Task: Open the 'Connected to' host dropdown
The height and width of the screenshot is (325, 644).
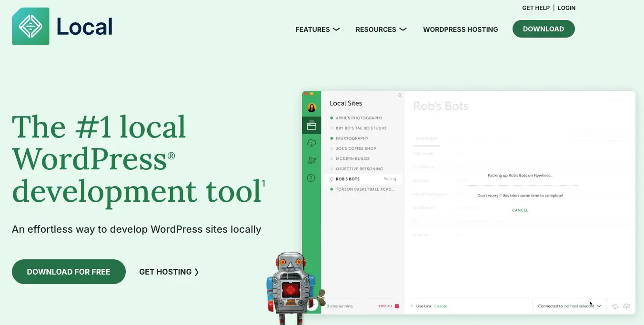Action: 569,306
